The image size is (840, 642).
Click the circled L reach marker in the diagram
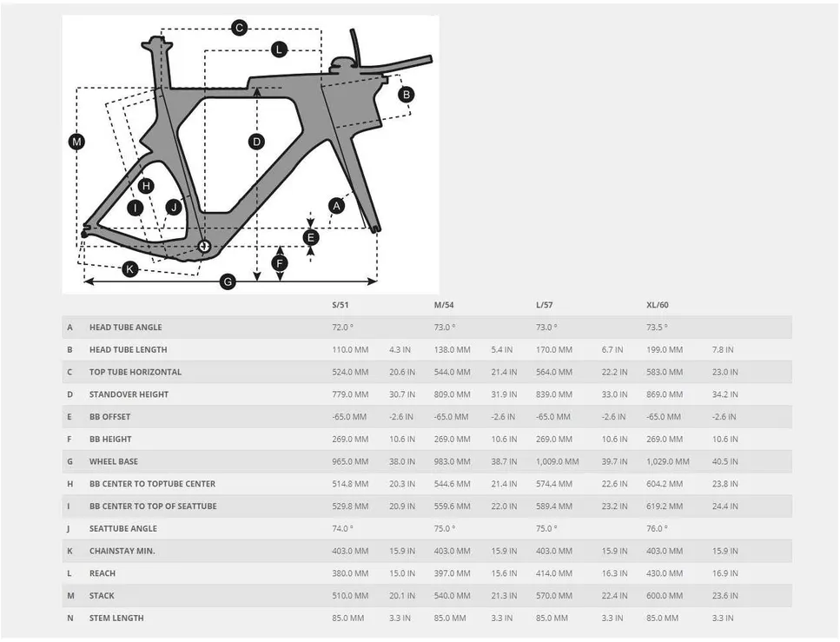[x=279, y=50]
